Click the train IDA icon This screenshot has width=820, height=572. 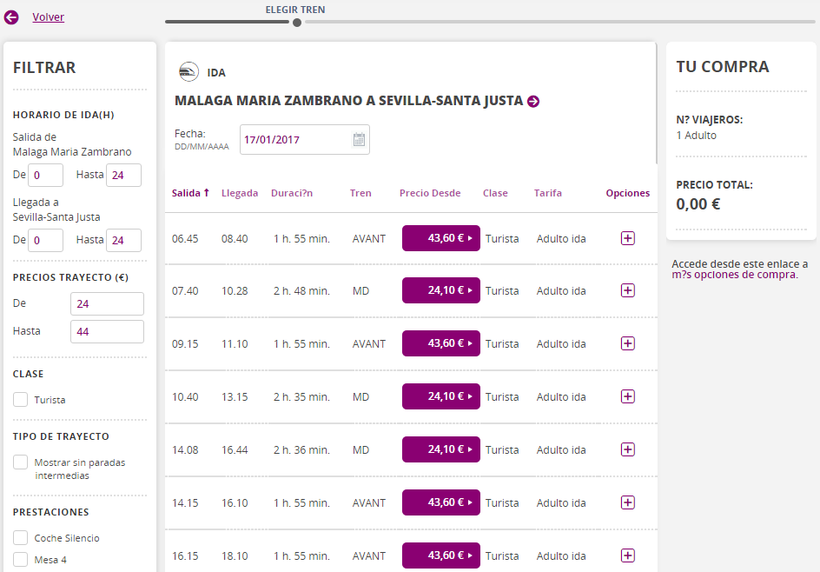pos(188,72)
